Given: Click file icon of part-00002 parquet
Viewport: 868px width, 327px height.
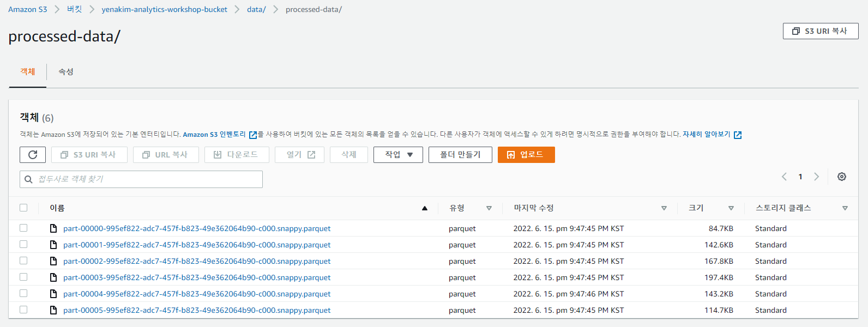Looking at the screenshot, I should click(x=53, y=261).
